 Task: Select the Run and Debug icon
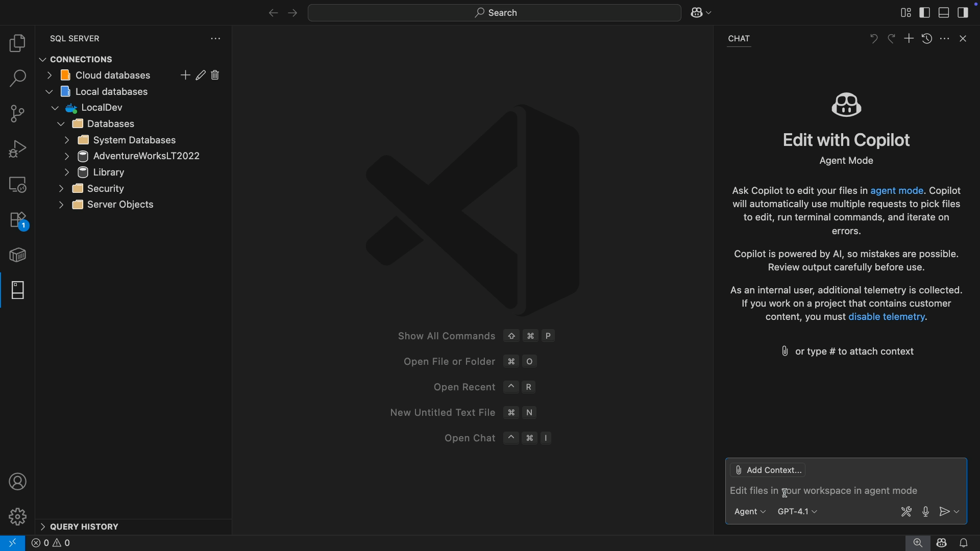coord(17,148)
